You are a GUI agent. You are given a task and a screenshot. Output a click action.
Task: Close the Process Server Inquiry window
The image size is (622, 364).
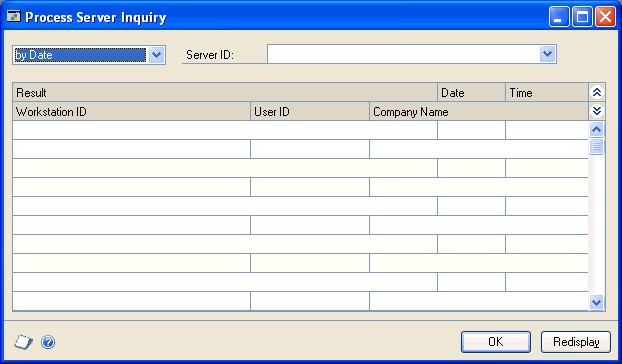point(605,17)
